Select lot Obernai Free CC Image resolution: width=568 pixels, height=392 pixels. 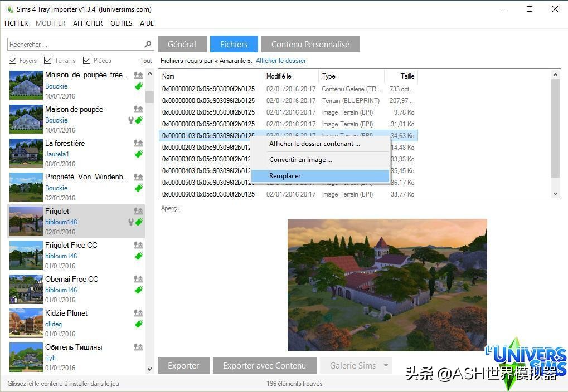pyautogui.click(x=76, y=289)
